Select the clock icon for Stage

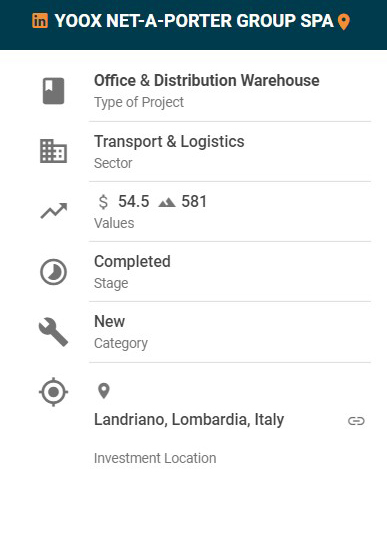pos(53,272)
